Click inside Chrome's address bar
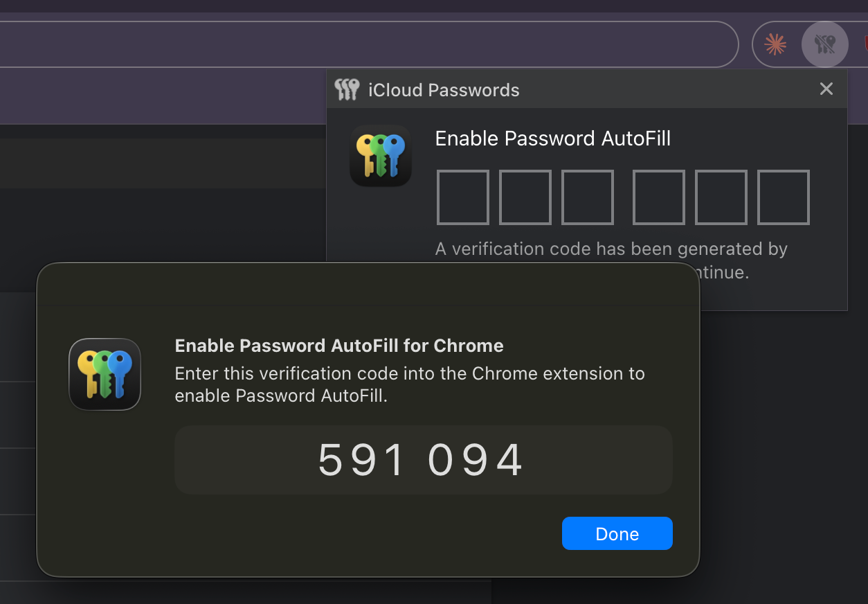The width and height of the screenshot is (868, 604). tap(360, 44)
